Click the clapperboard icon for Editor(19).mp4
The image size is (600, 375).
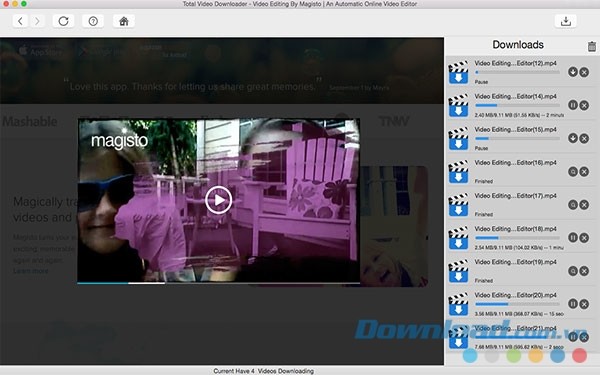pyautogui.click(x=458, y=271)
